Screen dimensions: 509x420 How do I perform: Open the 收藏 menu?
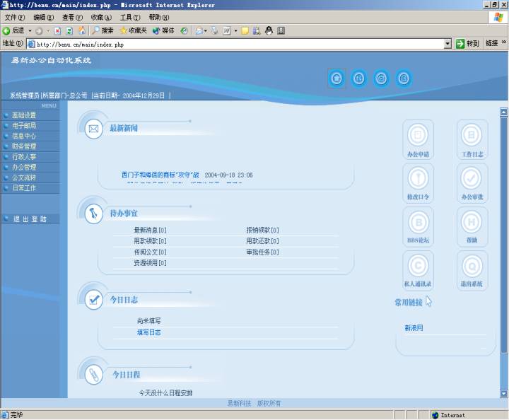(x=101, y=17)
